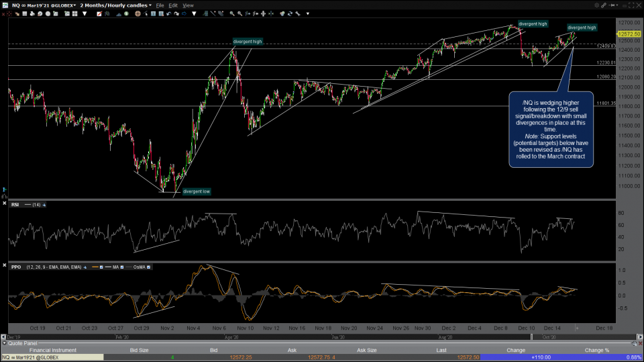Toggle the MA line checkbox
This screenshot has height=362, width=644.
(x=121, y=267)
